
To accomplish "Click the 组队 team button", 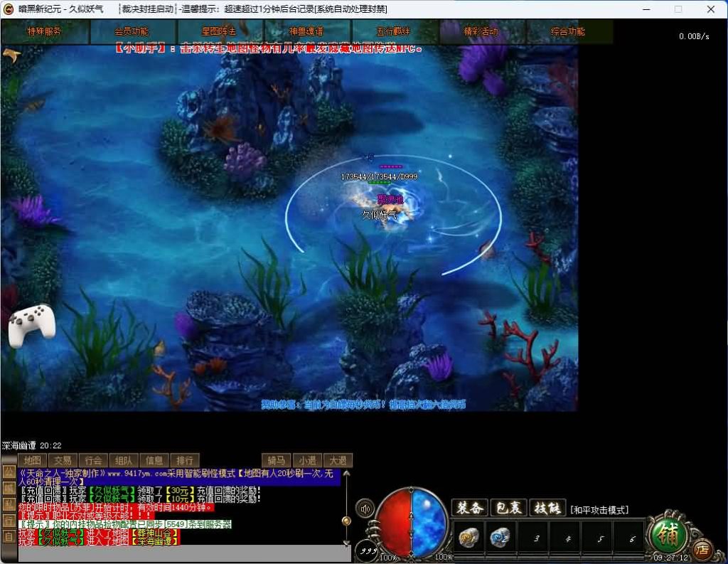I will coord(124,460).
